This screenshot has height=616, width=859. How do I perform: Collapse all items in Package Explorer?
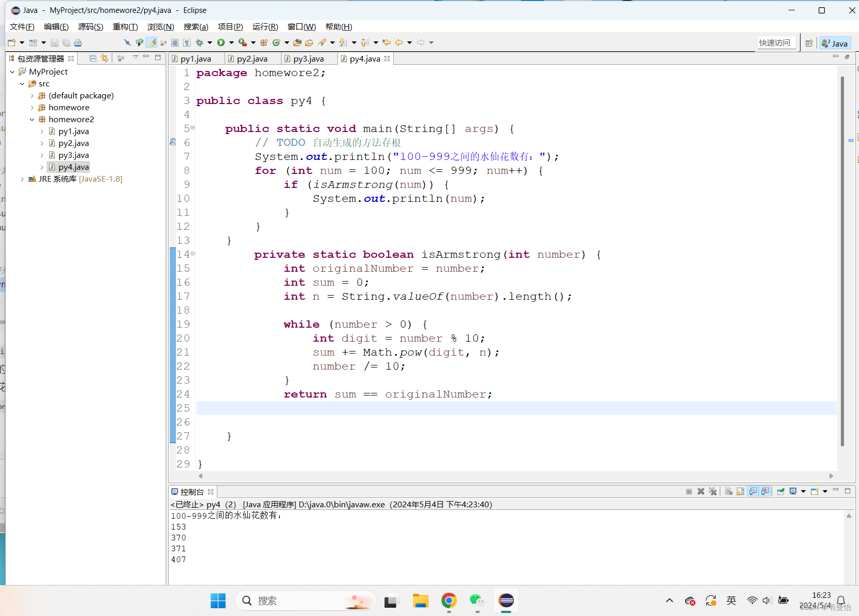coord(93,58)
